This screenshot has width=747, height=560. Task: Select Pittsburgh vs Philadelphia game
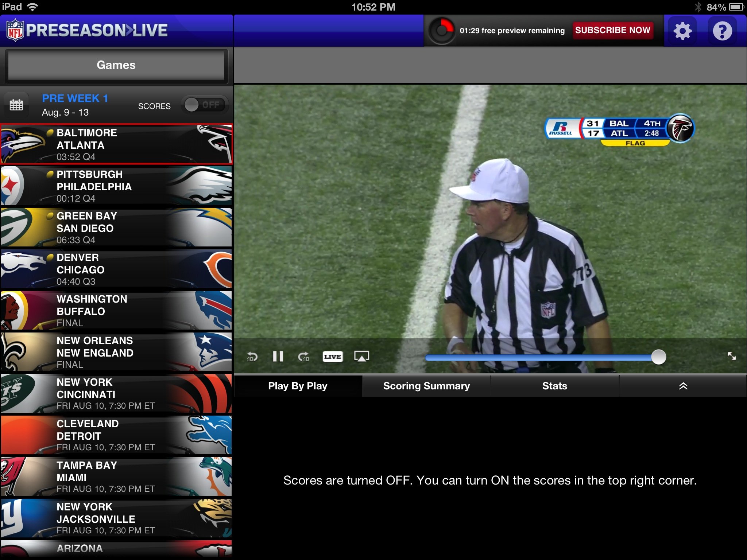[116, 186]
